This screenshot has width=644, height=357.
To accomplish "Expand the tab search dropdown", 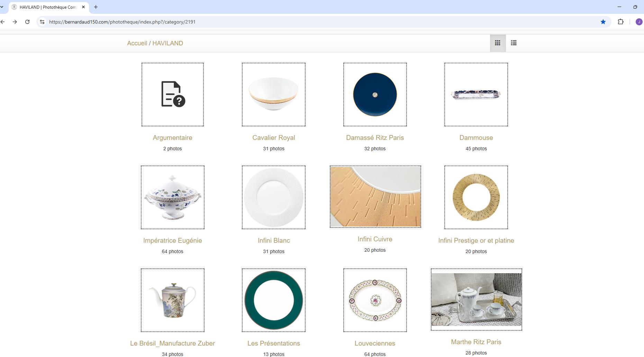I will tap(2, 7).
